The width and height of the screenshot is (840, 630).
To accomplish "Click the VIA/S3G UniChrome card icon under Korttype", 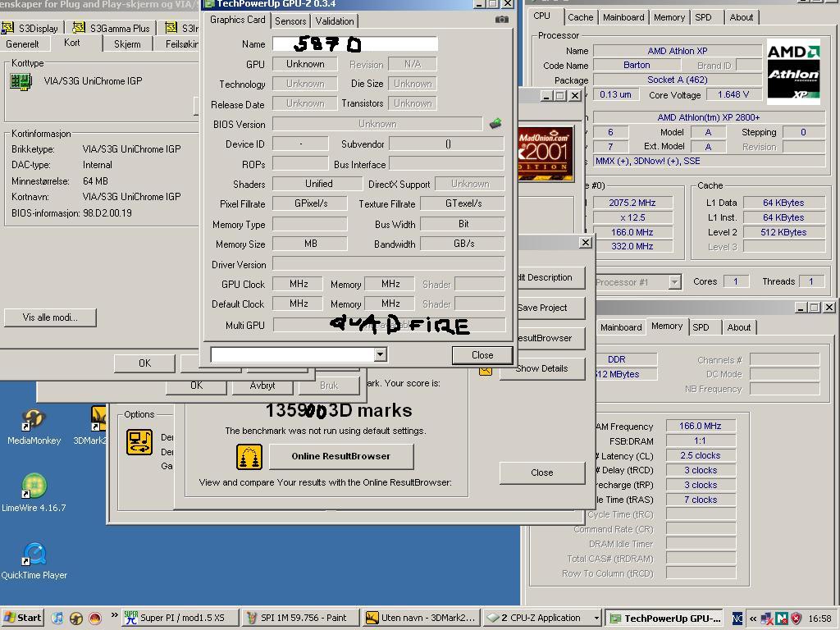I will (x=21, y=82).
